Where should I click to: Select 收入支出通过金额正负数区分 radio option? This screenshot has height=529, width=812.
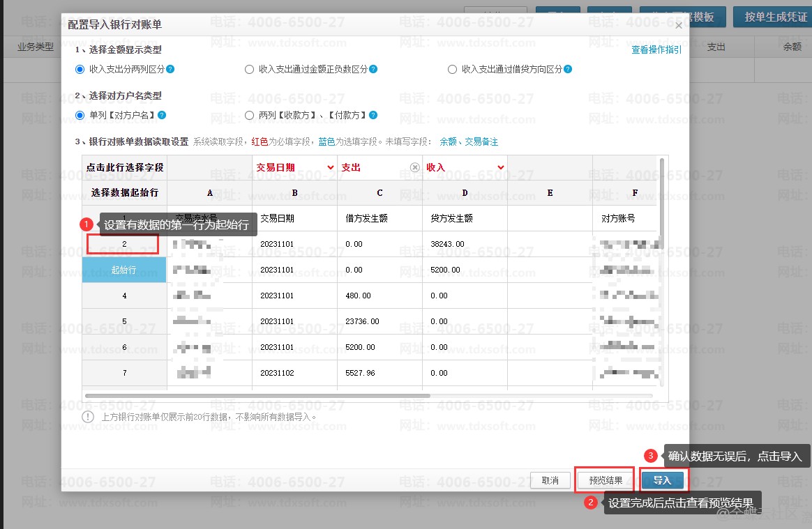tap(250, 70)
